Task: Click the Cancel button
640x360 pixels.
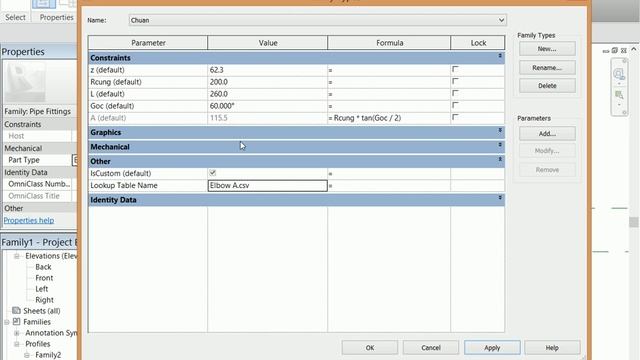Action: pos(431,348)
